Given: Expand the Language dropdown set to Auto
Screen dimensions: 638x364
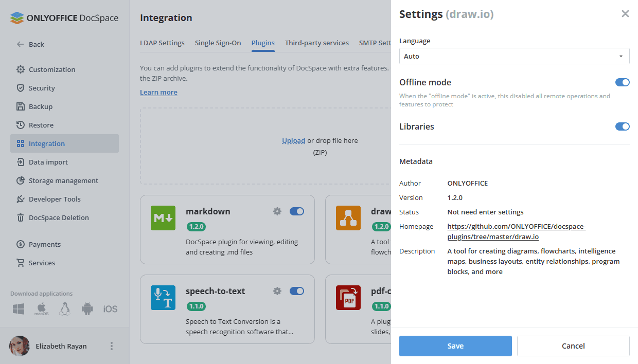Looking at the screenshot, I should point(514,56).
